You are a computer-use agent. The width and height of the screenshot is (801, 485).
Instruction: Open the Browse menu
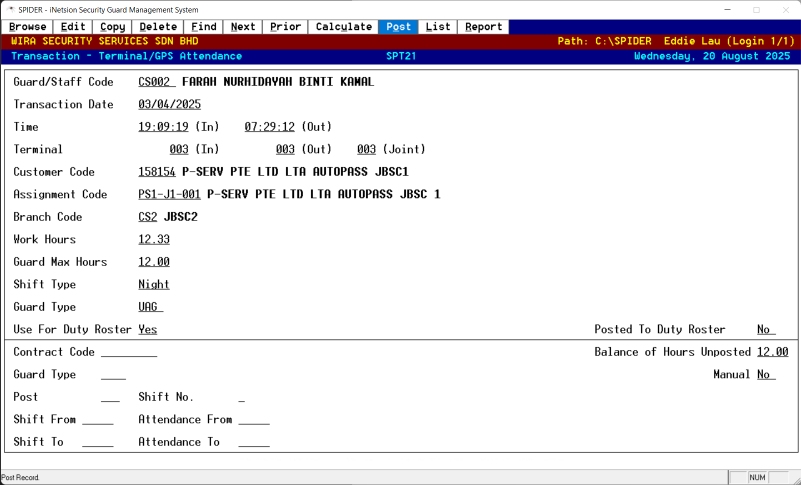(28, 27)
